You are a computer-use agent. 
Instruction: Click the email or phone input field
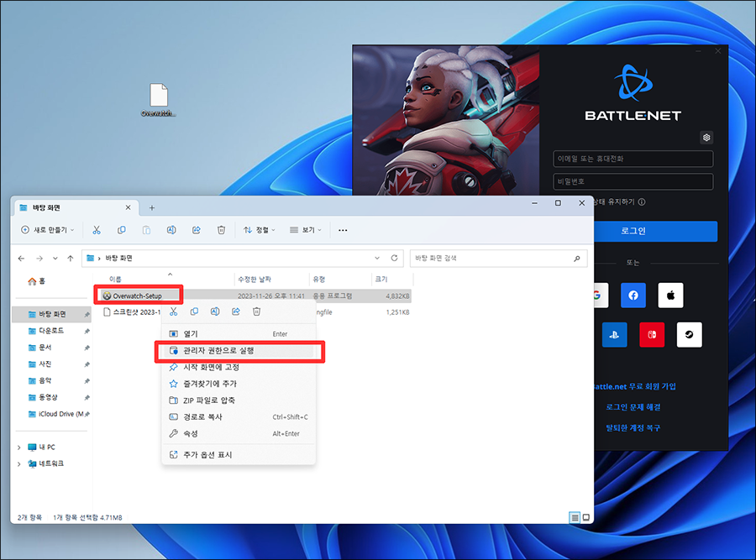click(633, 159)
